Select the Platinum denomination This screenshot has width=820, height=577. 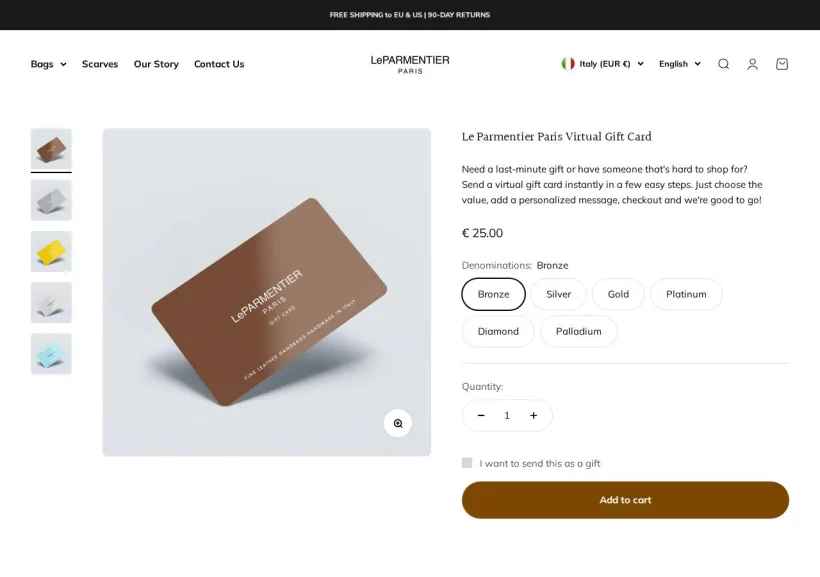[686, 294]
